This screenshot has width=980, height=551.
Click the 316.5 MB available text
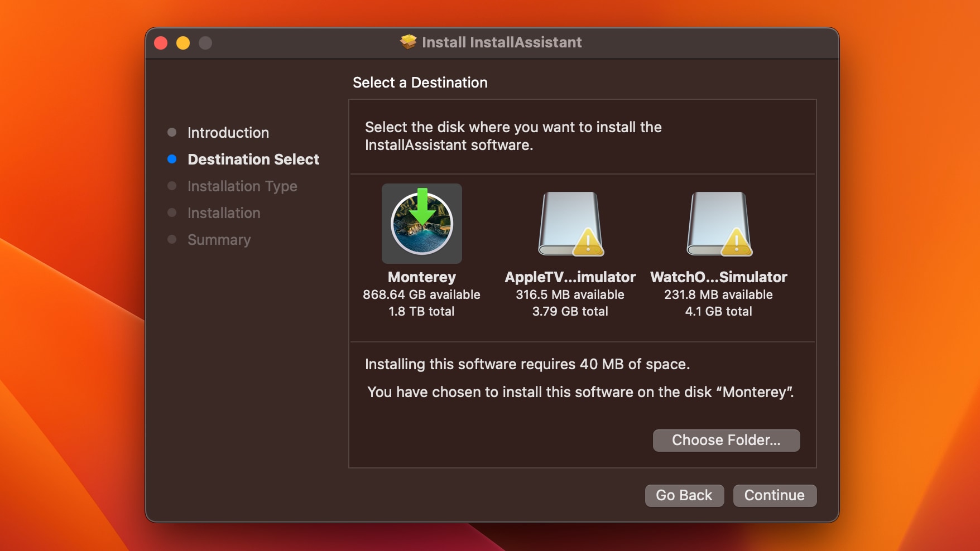pos(570,294)
